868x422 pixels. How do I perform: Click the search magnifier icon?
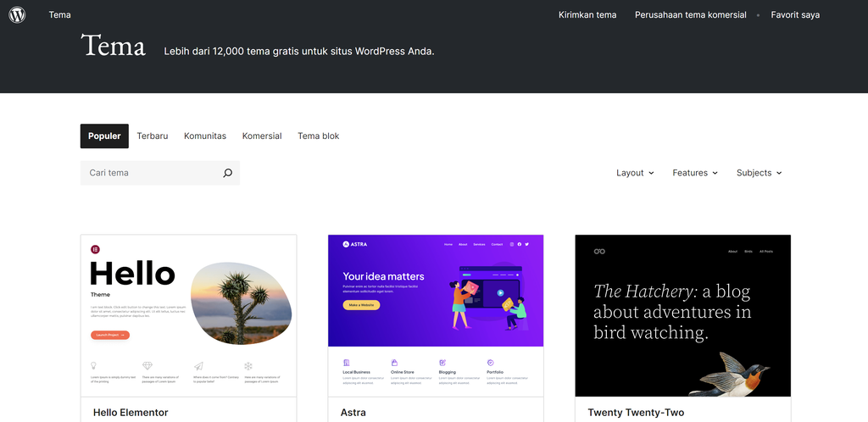click(x=227, y=173)
